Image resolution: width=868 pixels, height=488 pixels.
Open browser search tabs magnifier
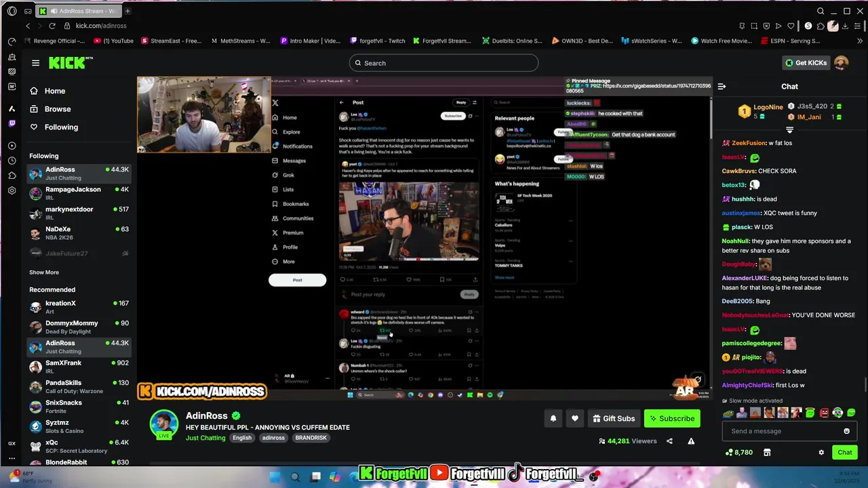point(821,11)
